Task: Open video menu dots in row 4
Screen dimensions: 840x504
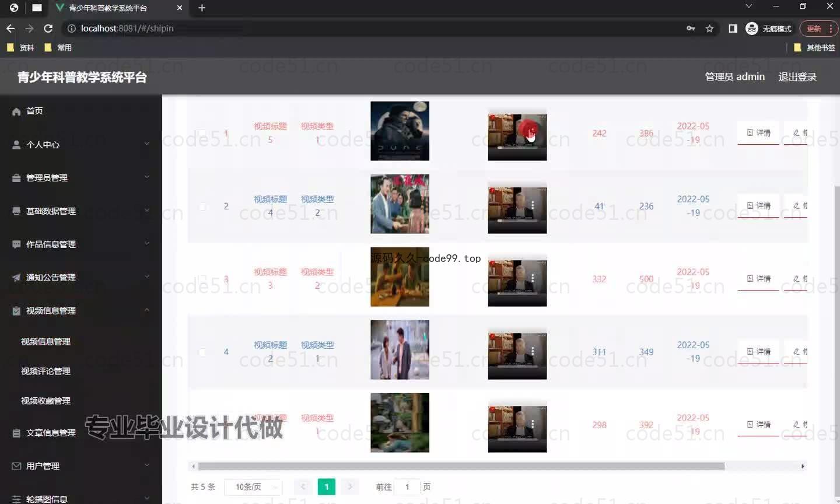Action: coord(533,351)
